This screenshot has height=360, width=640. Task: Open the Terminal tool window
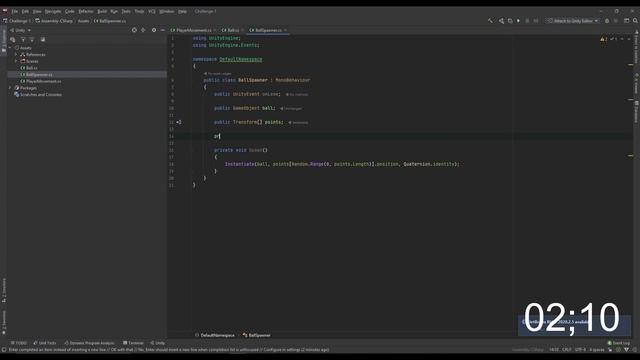[x=133, y=343]
